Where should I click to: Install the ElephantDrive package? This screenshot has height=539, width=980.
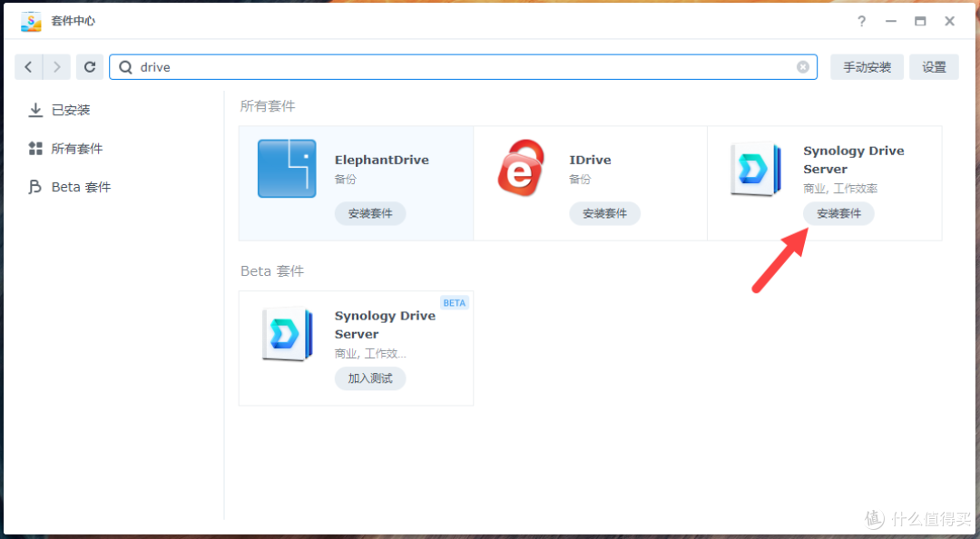(370, 213)
